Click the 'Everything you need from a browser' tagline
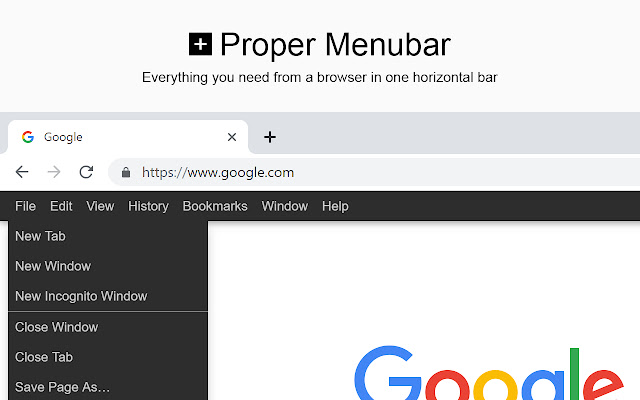The image size is (640, 400). click(x=320, y=78)
